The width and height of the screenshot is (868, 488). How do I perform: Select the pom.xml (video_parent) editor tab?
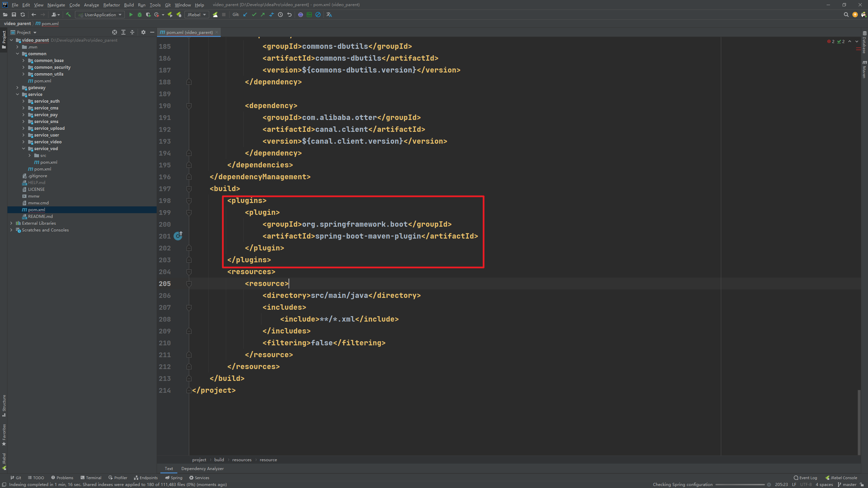click(189, 32)
